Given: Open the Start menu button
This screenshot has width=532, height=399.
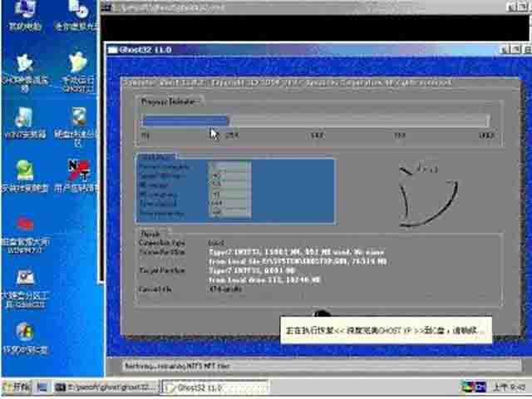Looking at the screenshot, I should point(17,387).
